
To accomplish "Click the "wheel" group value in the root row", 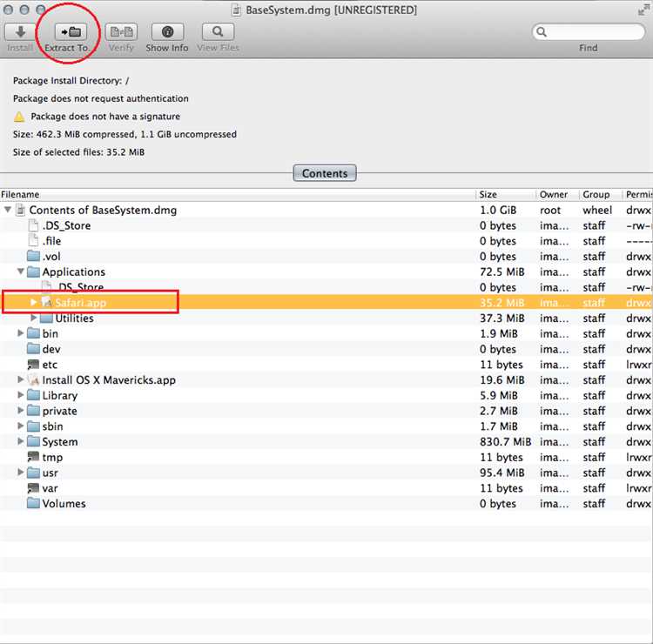I will [597, 210].
